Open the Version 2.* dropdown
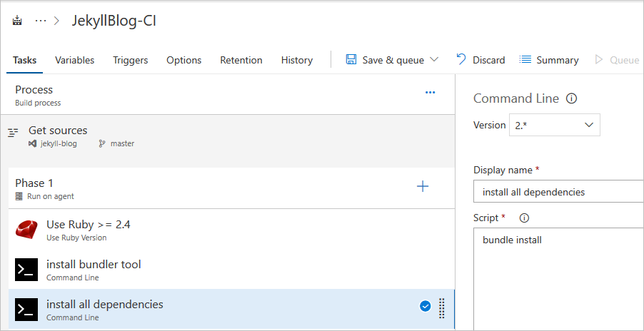This screenshot has height=331, width=644. [554, 125]
